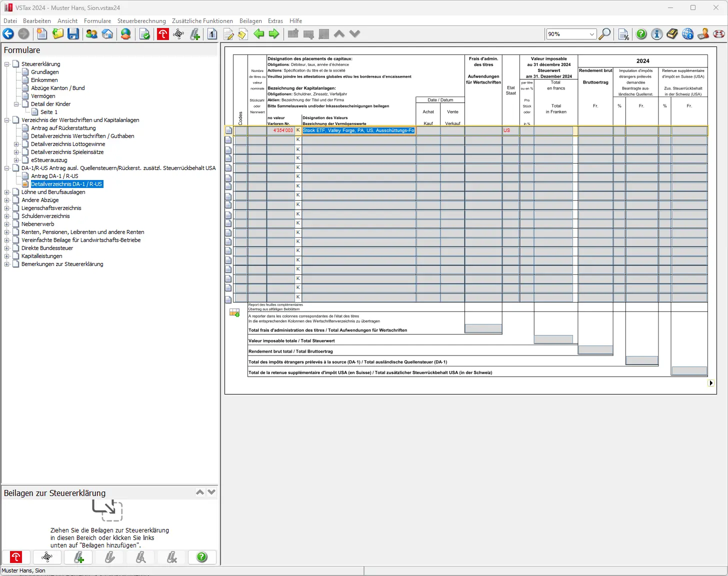Click the QR code scan button in Beilagen panel

coord(47,557)
